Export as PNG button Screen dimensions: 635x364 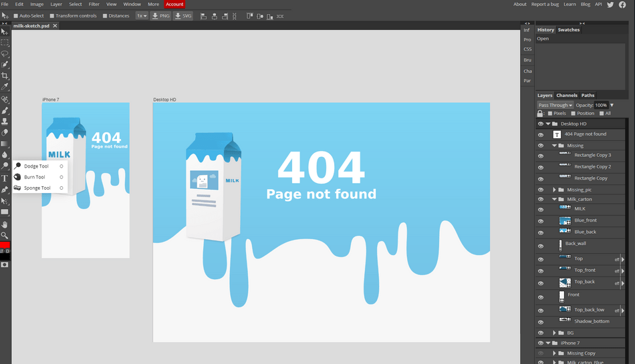pyautogui.click(x=161, y=16)
